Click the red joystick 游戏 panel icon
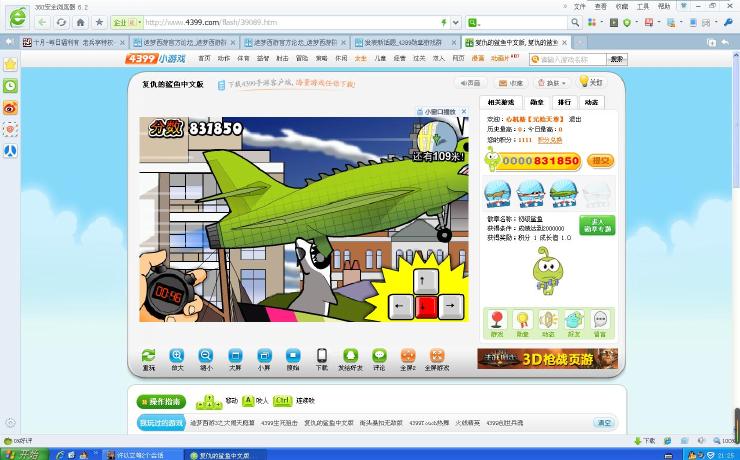This screenshot has height=460, width=740. pyautogui.click(x=496, y=323)
